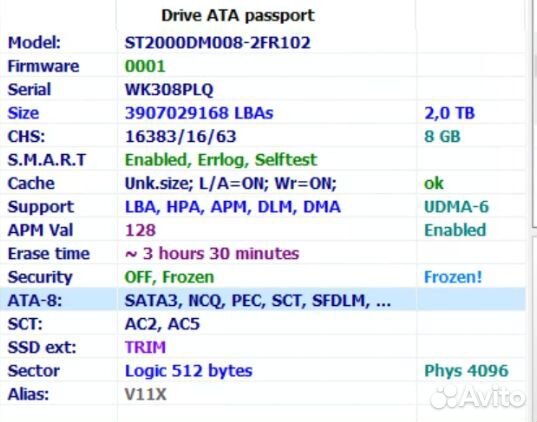Select 'LBA, HPA, APM, DLM, DMA' value
This screenshot has height=422, width=537.
click(x=233, y=207)
